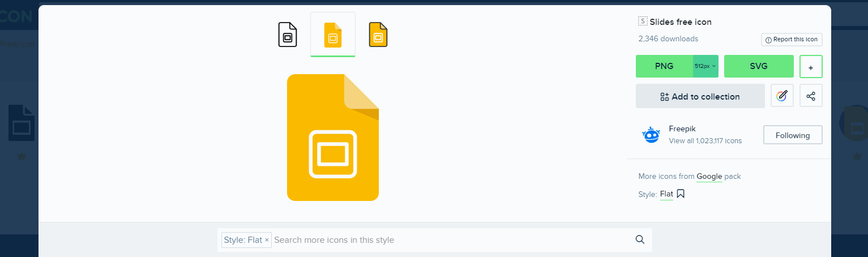
Task: Select the outlined yellow Slides icon variant
Action: click(x=378, y=35)
